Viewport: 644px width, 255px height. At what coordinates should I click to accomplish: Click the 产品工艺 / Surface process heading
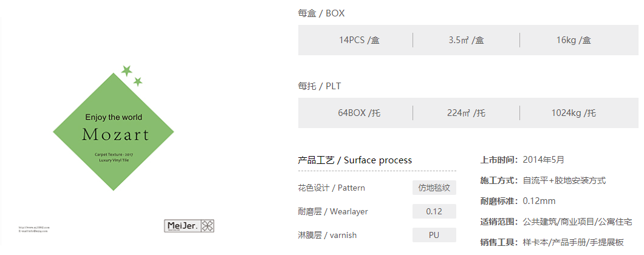pos(355,160)
